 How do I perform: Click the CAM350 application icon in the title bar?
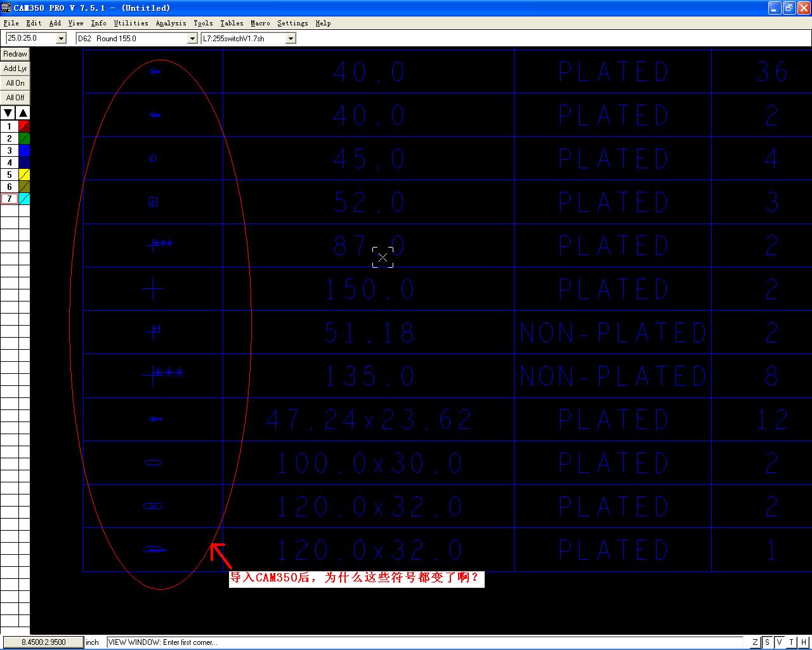7,8
